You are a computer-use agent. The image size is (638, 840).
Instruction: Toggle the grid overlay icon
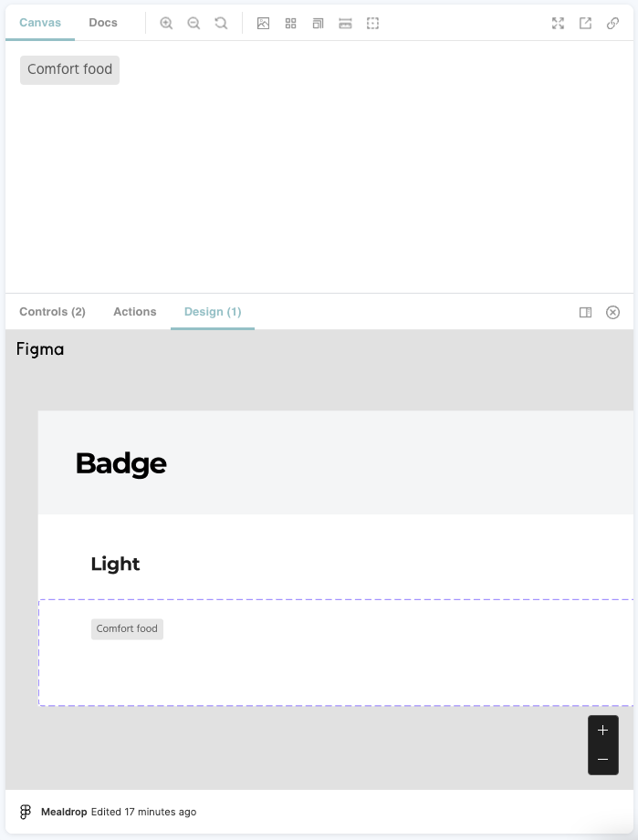pyautogui.click(x=290, y=23)
